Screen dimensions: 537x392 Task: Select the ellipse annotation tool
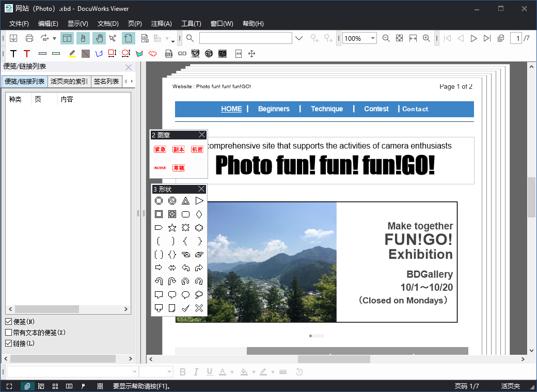pyautogui.click(x=125, y=53)
